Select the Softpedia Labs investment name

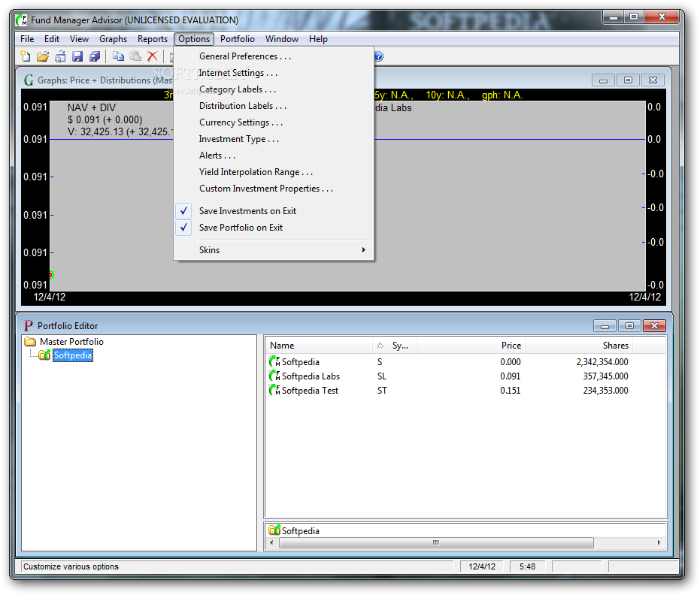pyautogui.click(x=311, y=376)
